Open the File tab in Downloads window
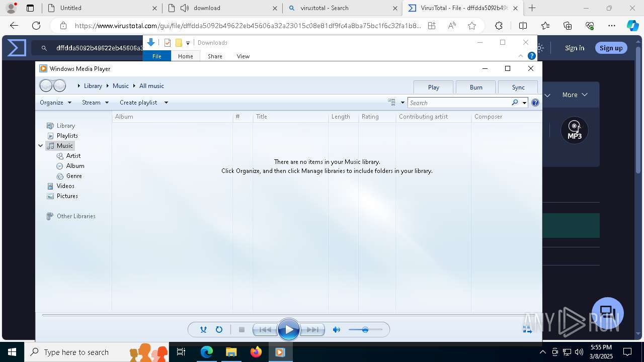The width and height of the screenshot is (644, 362). click(157, 56)
